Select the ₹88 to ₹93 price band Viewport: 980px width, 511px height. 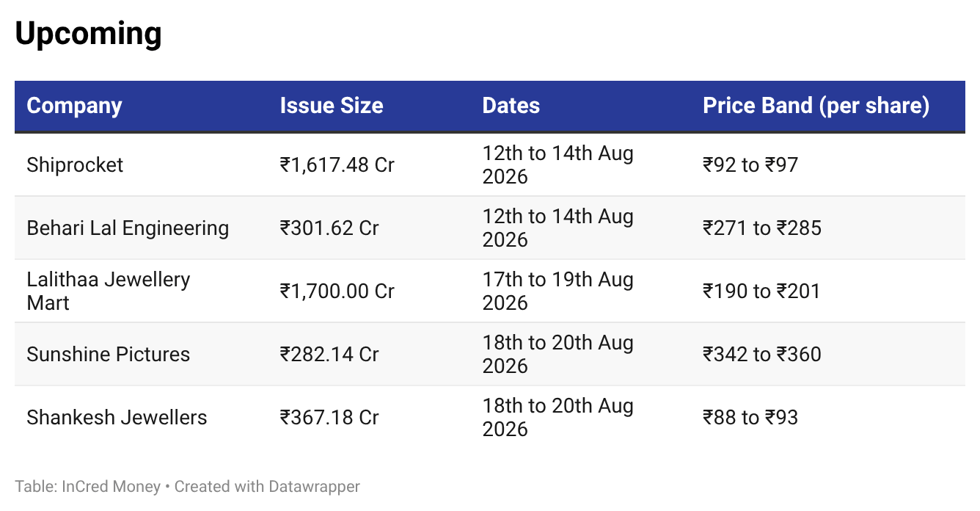coord(750,418)
